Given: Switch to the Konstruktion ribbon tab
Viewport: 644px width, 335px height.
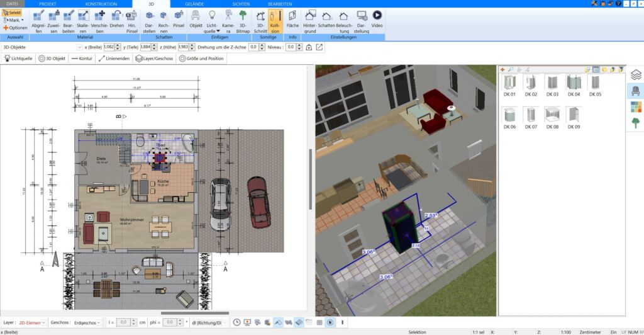Looking at the screenshot, I should pos(101,4).
